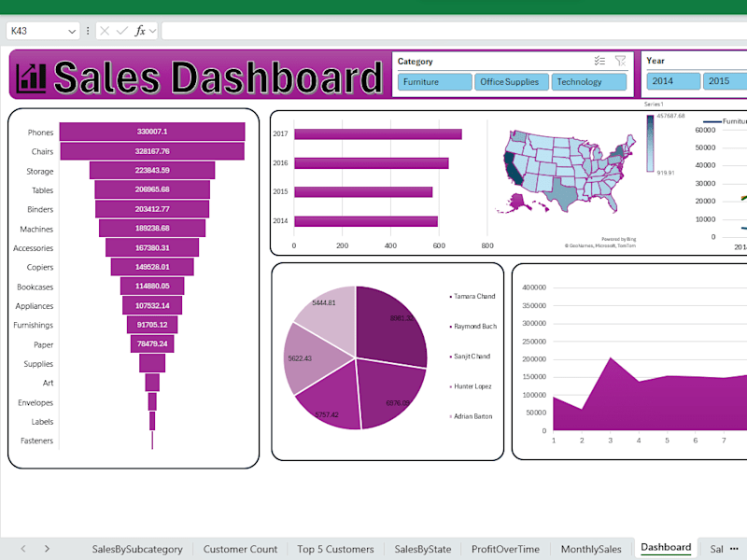
Task: Select the Storage funnel bar 223843.59
Action: pos(152,170)
